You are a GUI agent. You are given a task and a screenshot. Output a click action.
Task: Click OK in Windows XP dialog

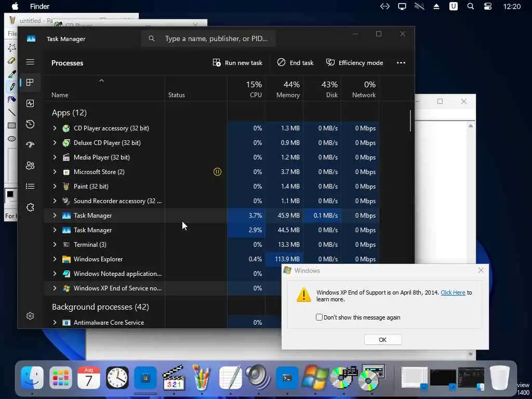(383, 340)
